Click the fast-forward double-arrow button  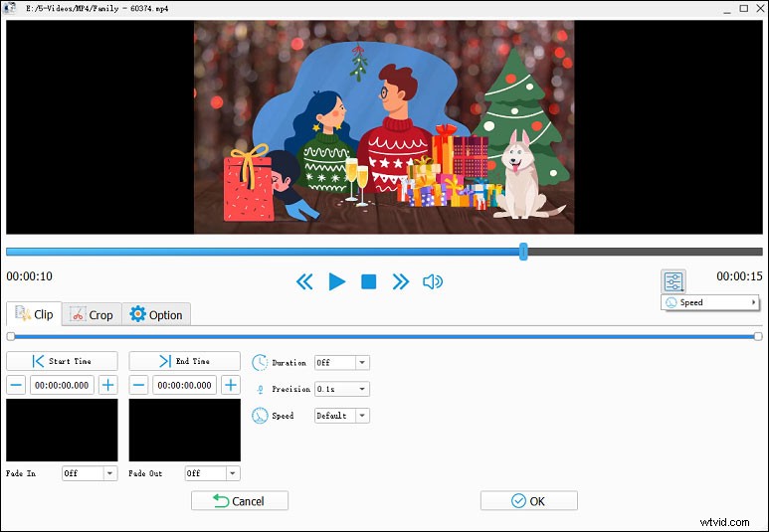401,282
